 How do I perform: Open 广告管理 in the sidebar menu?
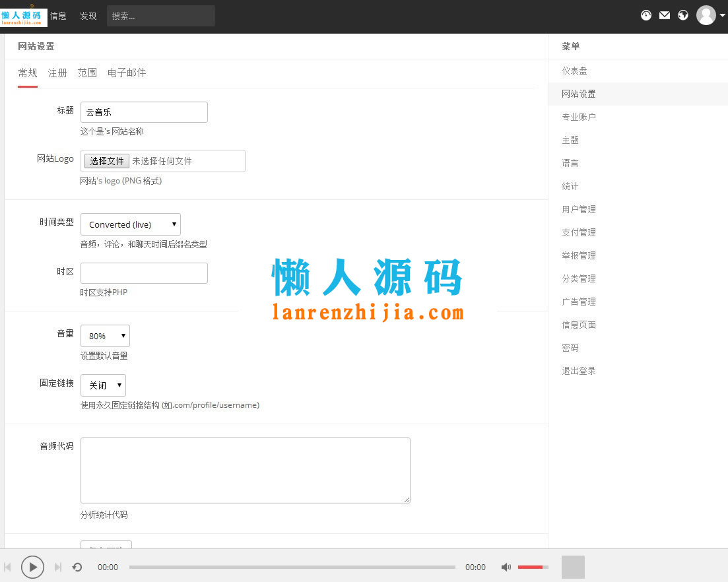[578, 302]
